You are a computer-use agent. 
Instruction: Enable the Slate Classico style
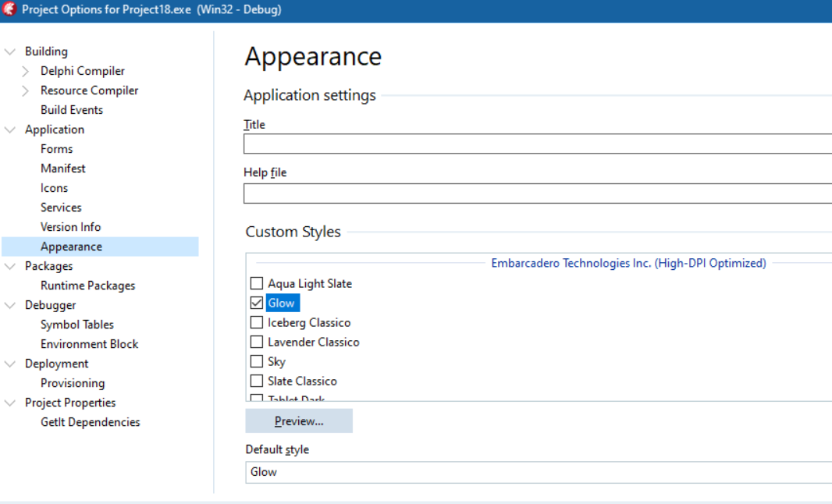coord(257,381)
